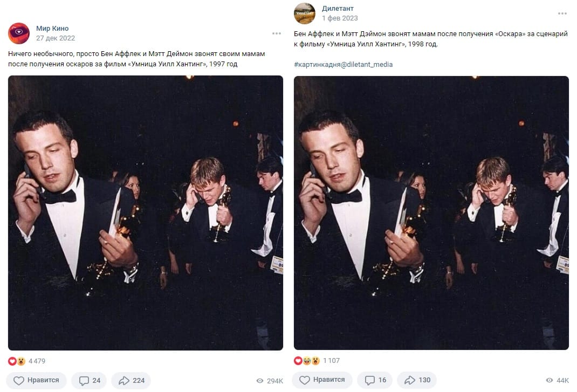Open comments on post with 16 comments
The image size is (577, 392).
375,380
